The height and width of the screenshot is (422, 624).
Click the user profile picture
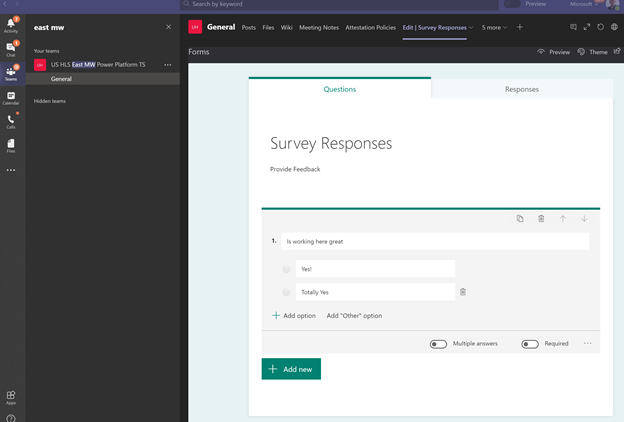click(x=612, y=4)
